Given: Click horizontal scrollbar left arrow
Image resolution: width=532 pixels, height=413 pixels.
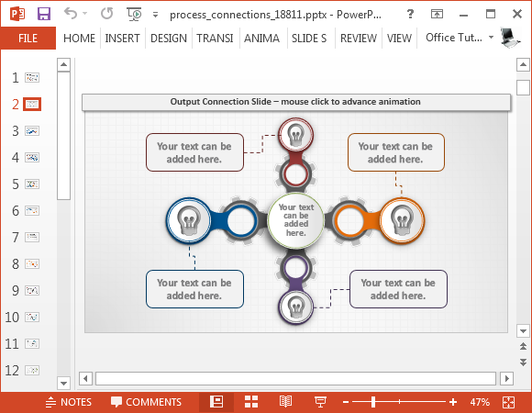Looking at the screenshot, I should [x=85, y=378].
